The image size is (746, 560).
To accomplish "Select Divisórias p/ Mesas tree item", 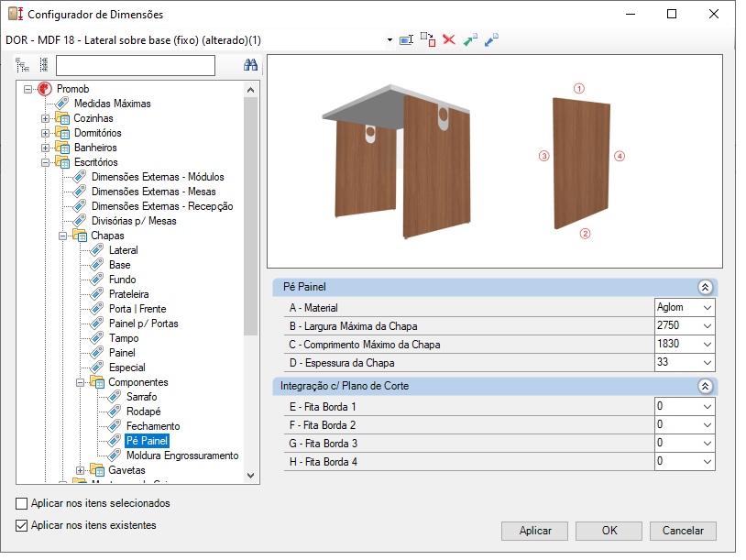I will (134, 221).
